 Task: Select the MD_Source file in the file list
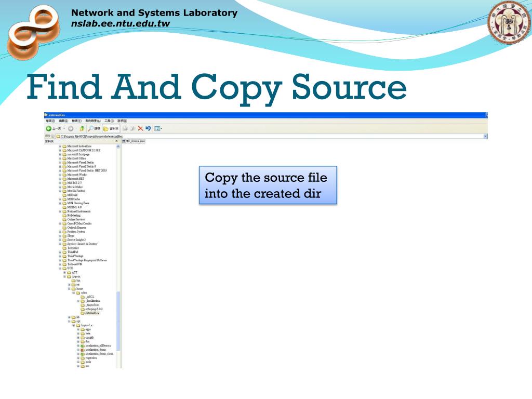(x=134, y=141)
